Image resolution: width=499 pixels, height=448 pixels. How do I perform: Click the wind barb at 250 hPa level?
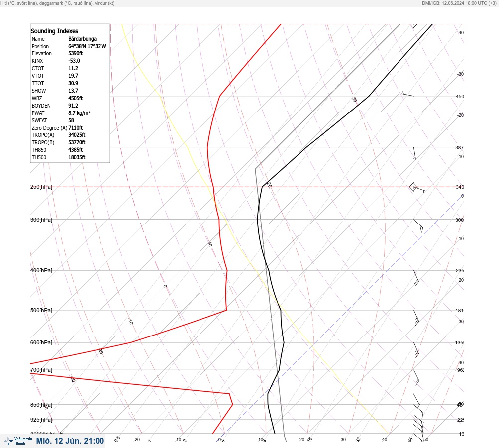click(x=418, y=188)
